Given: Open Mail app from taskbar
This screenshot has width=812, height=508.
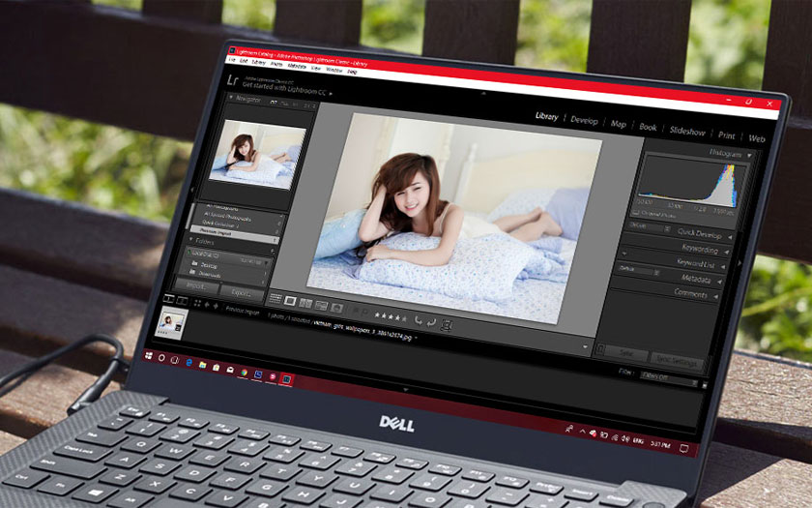Looking at the screenshot, I should [230, 370].
